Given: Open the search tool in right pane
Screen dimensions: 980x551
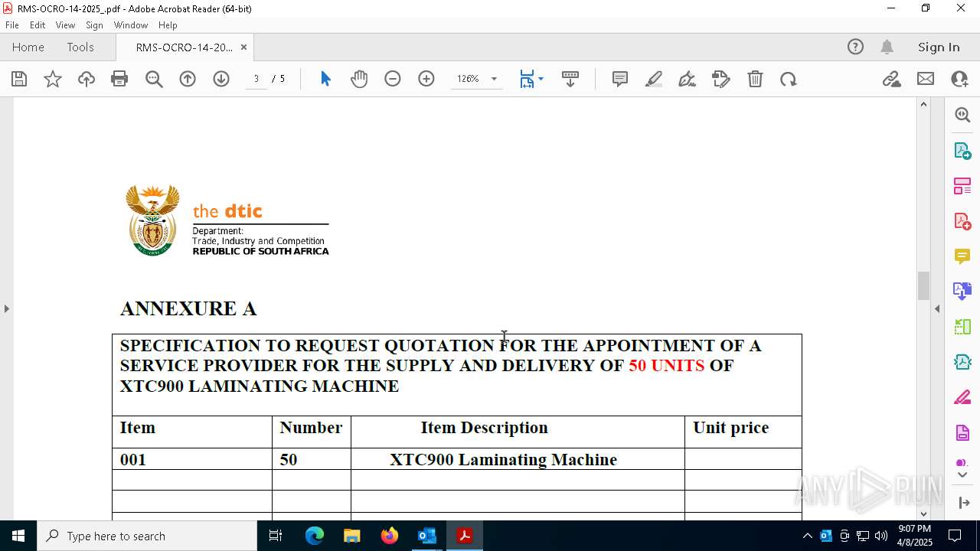Looking at the screenshot, I should point(962,115).
